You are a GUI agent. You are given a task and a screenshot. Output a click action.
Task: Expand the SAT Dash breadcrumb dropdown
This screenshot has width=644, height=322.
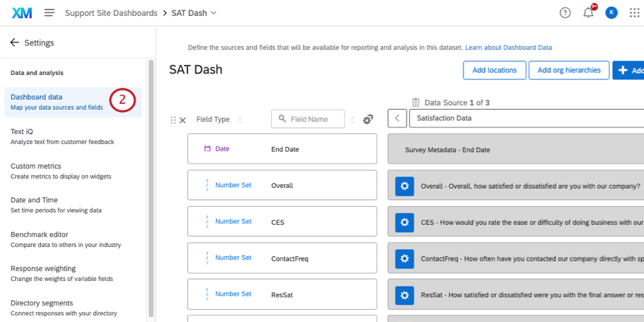(214, 13)
